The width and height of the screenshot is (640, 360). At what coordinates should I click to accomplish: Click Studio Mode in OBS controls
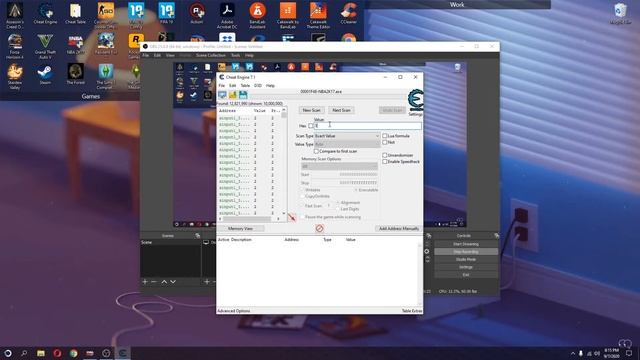pyautogui.click(x=466, y=260)
